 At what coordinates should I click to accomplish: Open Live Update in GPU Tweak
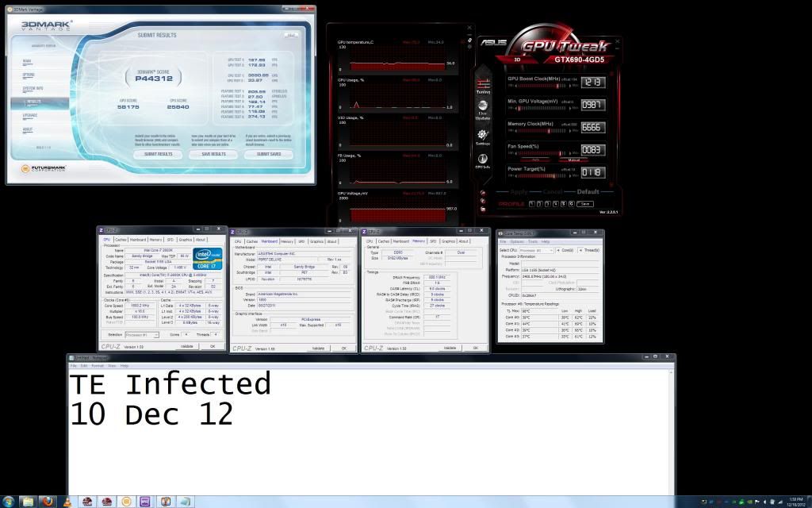(x=483, y=110)
